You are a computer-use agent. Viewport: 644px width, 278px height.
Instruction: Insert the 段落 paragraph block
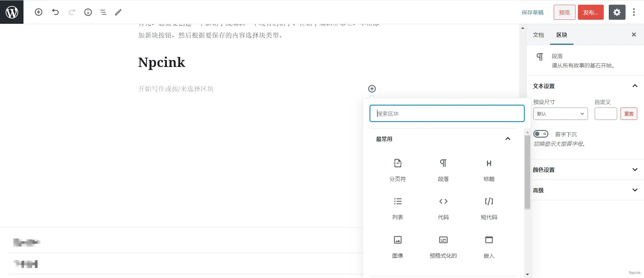coord(443,170)
